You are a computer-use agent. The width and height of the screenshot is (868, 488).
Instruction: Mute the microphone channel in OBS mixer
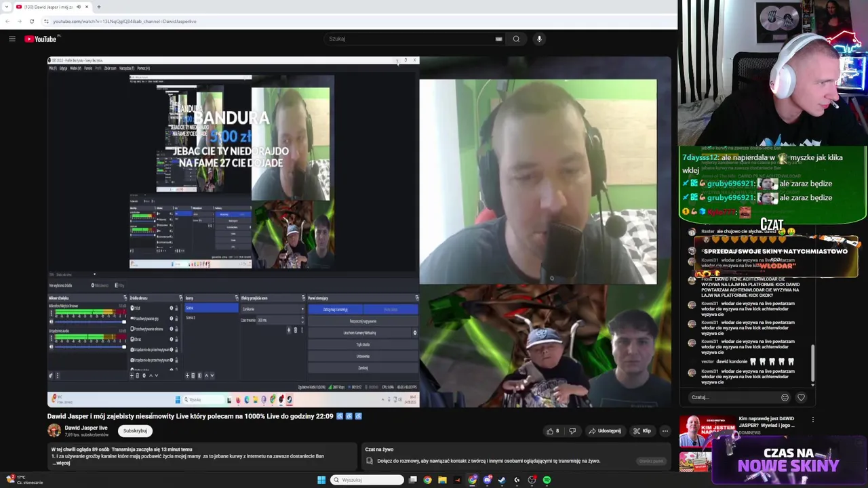[x=51, y=322]
